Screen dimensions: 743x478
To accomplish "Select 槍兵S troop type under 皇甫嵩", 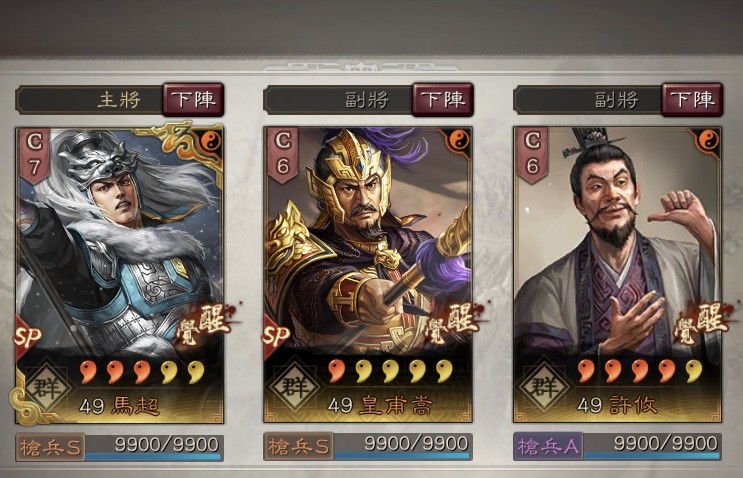I will coord(299,447).
